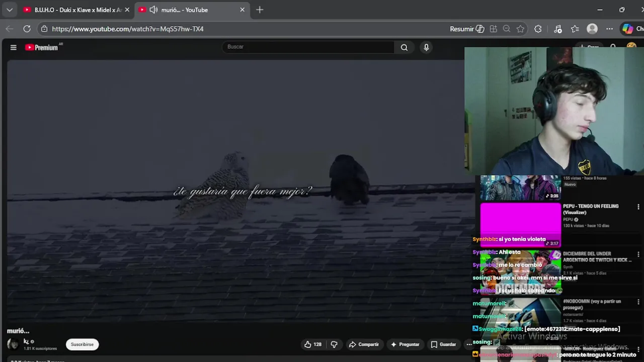Open the media control music icon
This screenshot has width=644, height=362.
[557, 29]
